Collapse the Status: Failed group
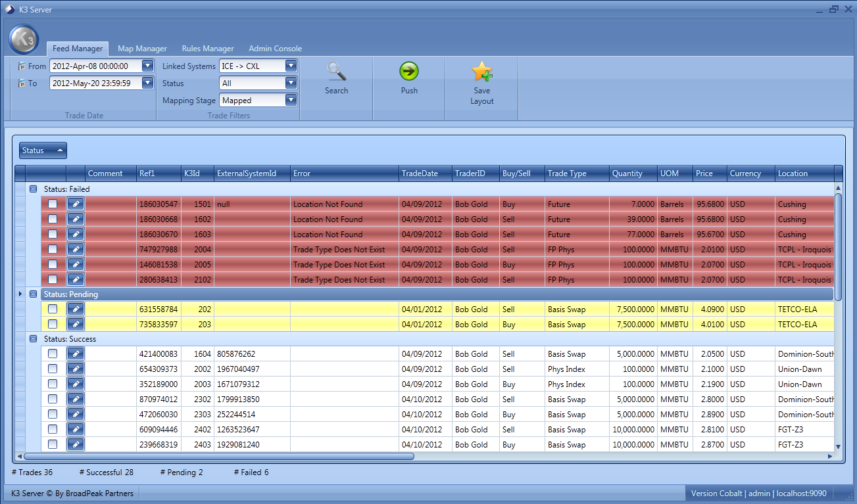Screen dimensions: 857x504 tap(33, 189)
